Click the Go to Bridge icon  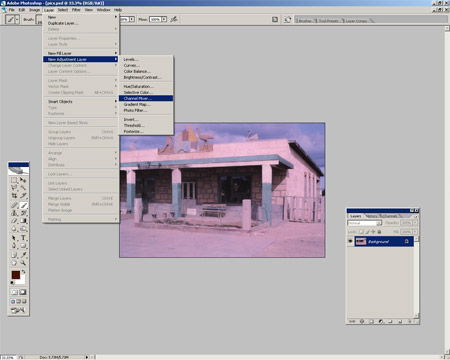(287, 19)
